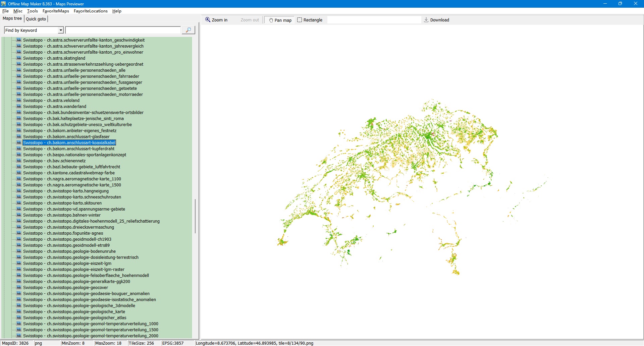Select ch.astra.wanderland in the maps tree
This screenshot has width=644, height=346.
(54, 107)
